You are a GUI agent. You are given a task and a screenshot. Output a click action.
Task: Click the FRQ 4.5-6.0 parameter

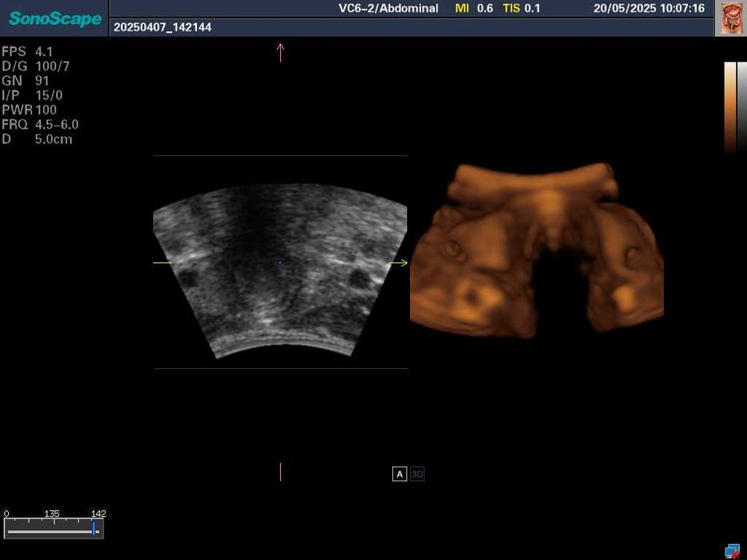40,125
